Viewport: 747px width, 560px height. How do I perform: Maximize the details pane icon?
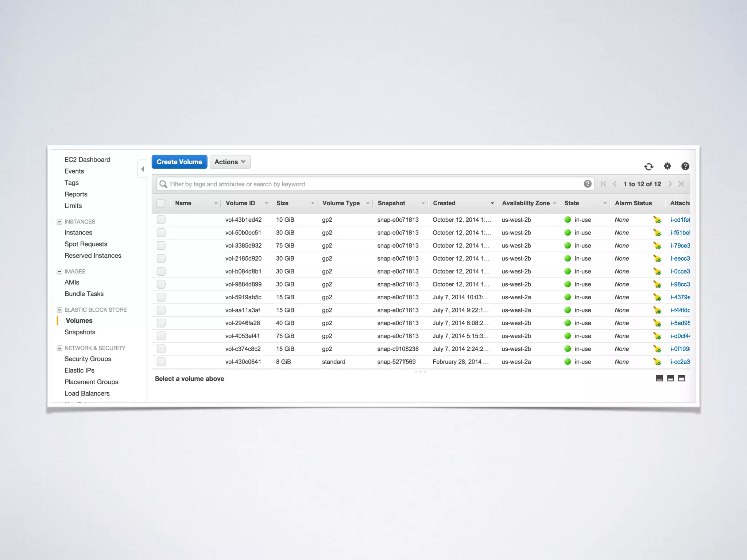(682, 378)
